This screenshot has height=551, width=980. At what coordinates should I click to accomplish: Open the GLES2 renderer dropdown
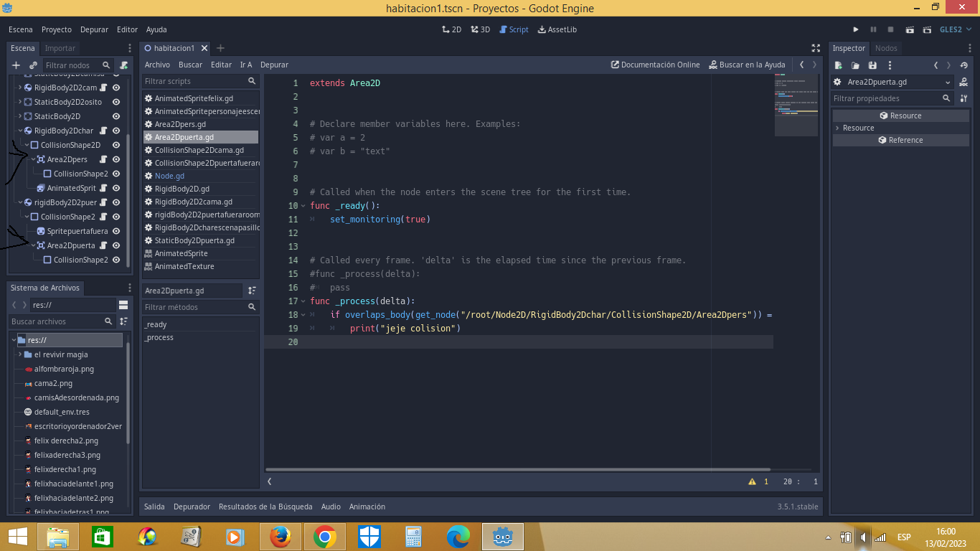956,29
